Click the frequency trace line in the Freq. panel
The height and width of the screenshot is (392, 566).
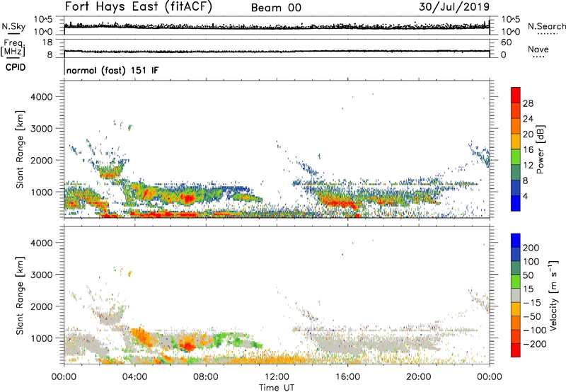click(x=277, y=51)
